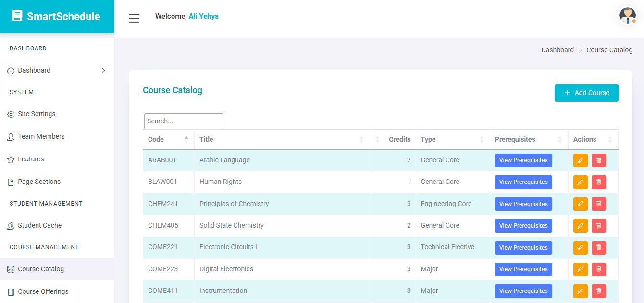Screen dimensions: 644x303
Task: Open Team Members from the sidebar
Action: pos(41,137)
